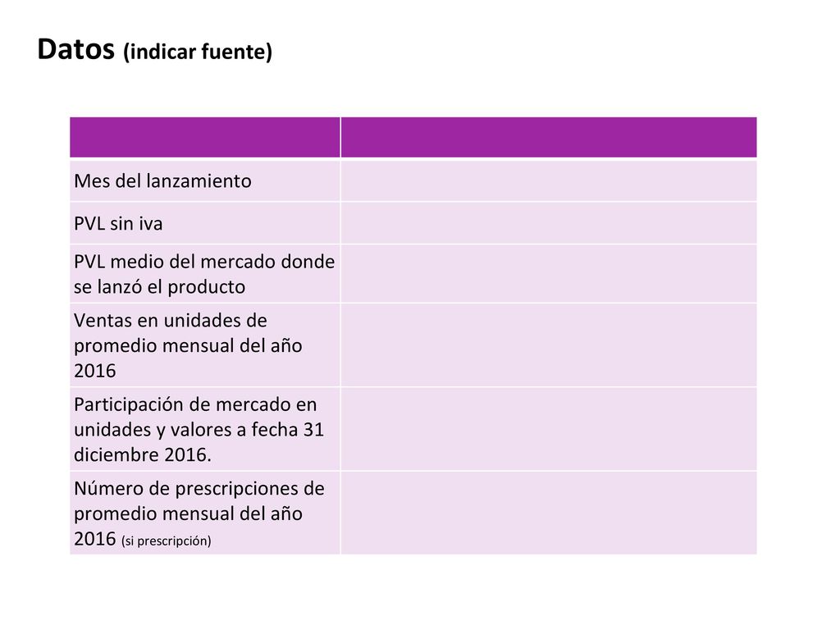Click empty value cell beside 'Ventas en unidades'
This screenshot has height=630, width=840.
click(549, 345)
